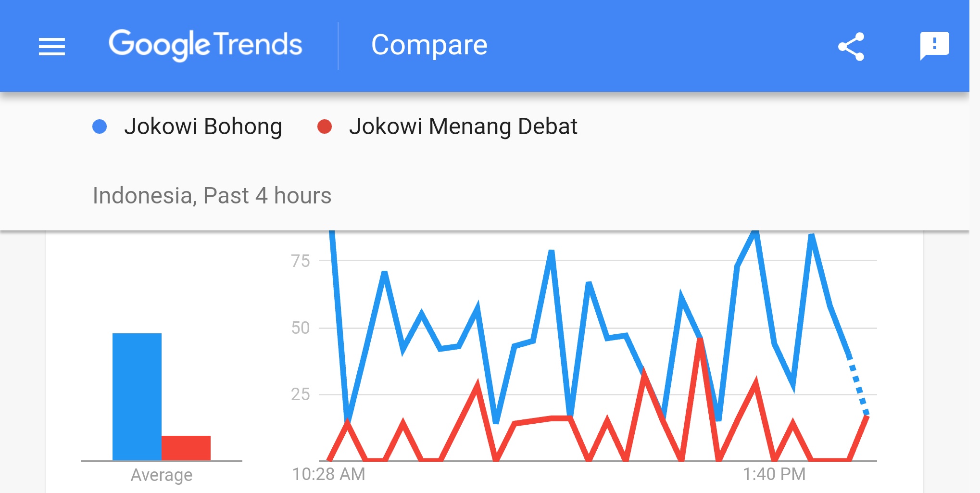
Task: Click the Indonesia, Past 4 hours filter text
Action: [212, 196]
